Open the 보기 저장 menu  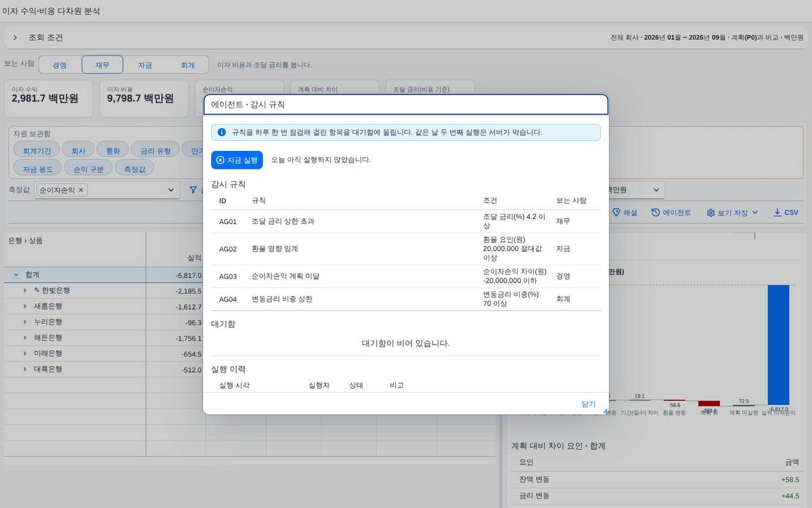point(733,213)
